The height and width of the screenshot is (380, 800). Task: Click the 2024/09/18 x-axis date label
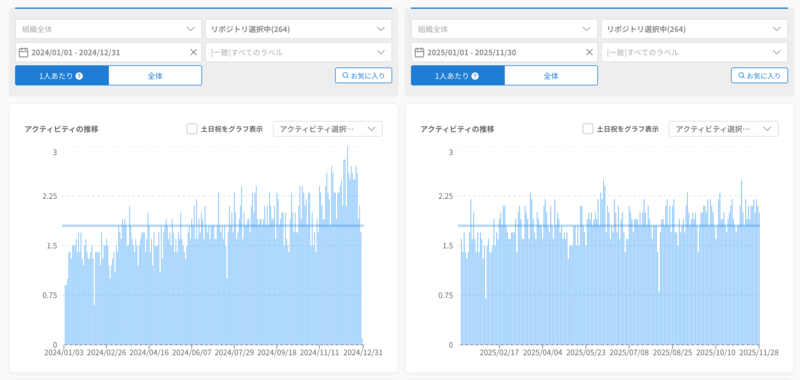(278, 352)
